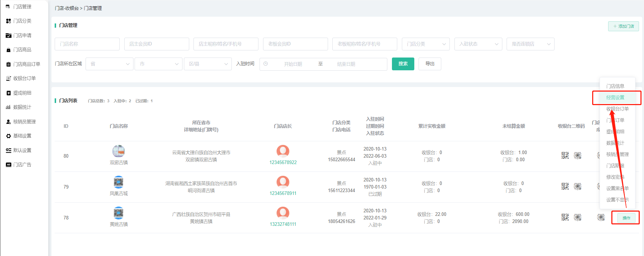Click the 门店名称 search input
This screenshot has height=256, width=644.
(x=87, y=44)
